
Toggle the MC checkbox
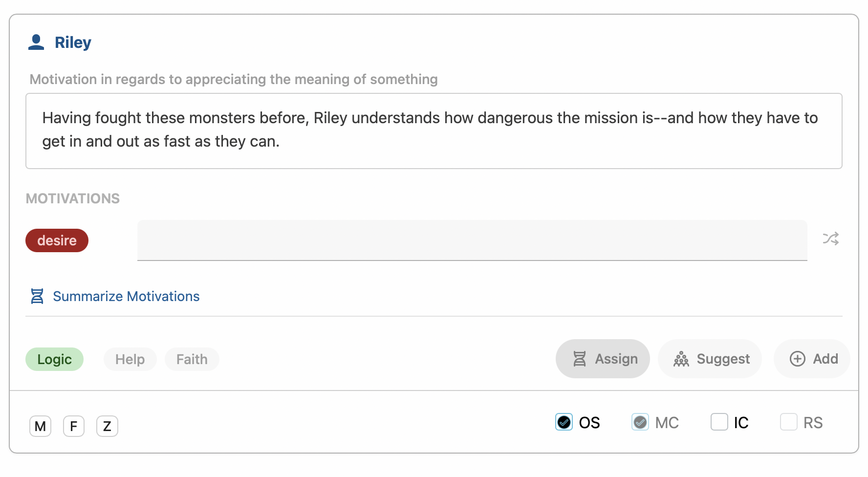click(640, 422)
